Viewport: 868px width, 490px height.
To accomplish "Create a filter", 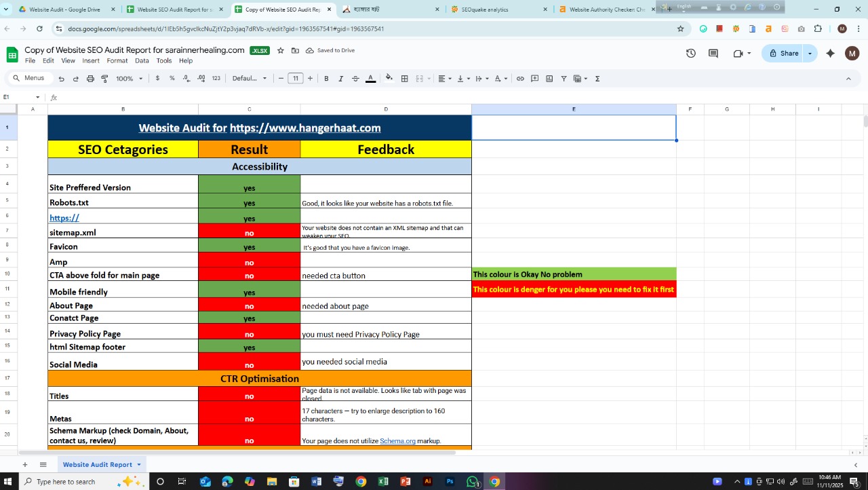I will pyautogui.click(x=564, y=78).
